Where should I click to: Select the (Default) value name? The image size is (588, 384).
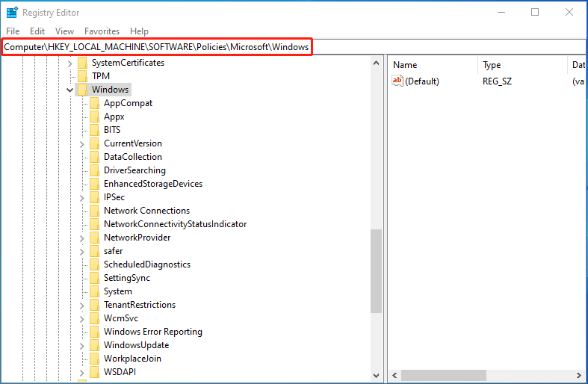[x=422, y=81]
